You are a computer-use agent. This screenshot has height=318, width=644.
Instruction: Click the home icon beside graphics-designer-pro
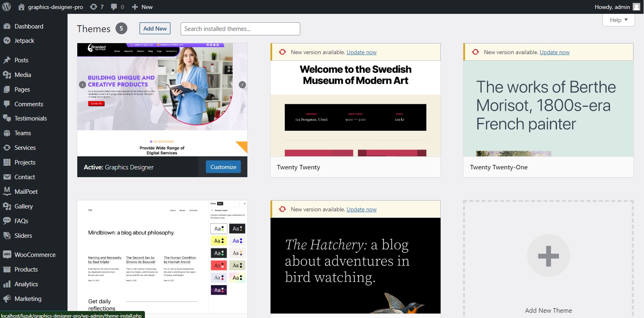point(22,7)
